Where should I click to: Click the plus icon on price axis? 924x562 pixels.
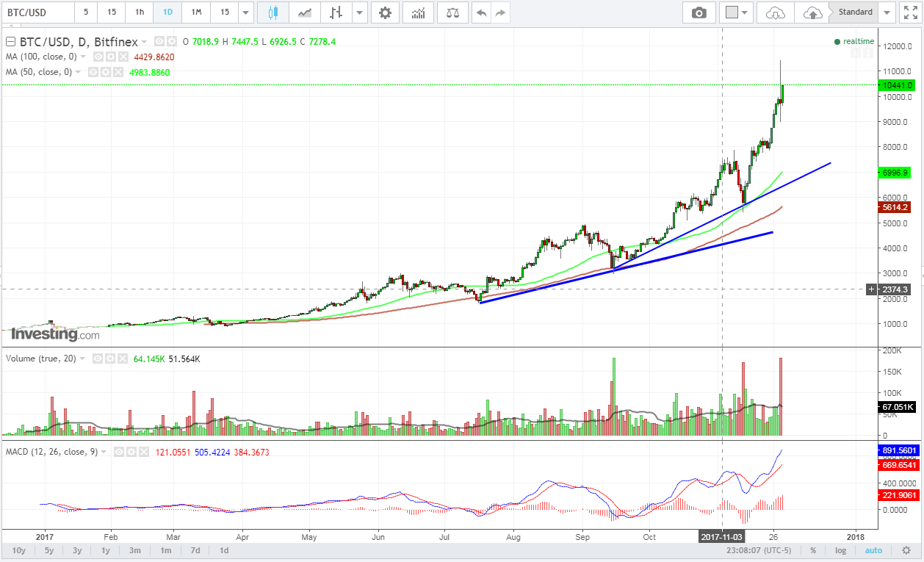tap(872, 289)
